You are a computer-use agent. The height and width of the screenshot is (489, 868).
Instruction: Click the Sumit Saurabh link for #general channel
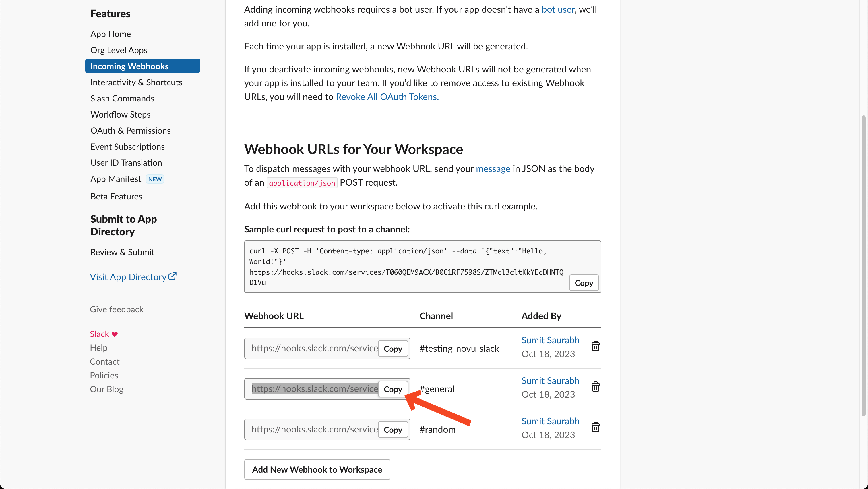(x=550, y=380)
